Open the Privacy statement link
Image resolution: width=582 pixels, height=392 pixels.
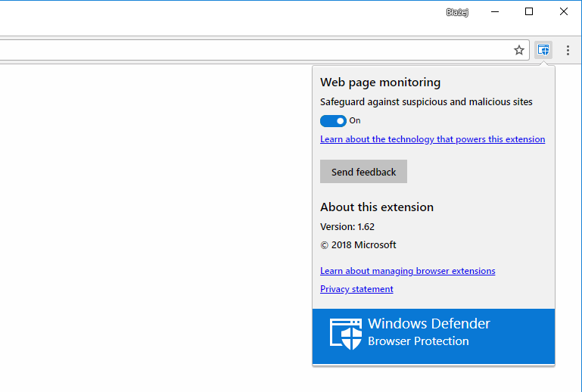[x=356, y=289]
